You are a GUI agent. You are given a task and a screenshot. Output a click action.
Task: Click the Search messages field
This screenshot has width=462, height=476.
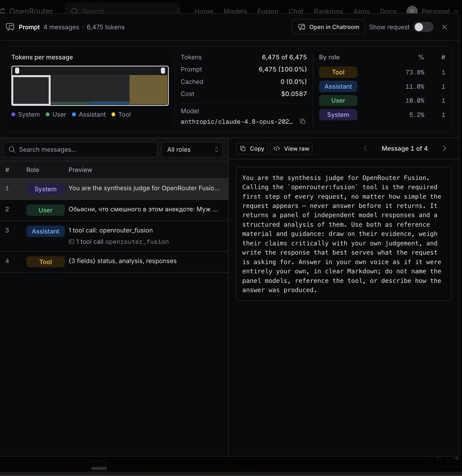(81, 150)
